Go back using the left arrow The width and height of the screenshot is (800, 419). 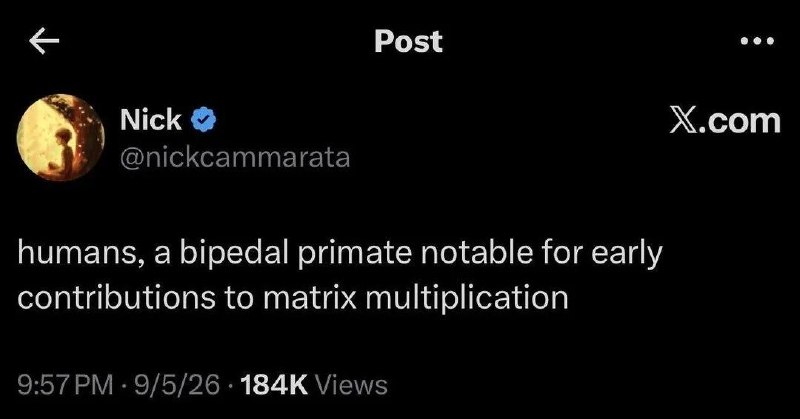44,41
